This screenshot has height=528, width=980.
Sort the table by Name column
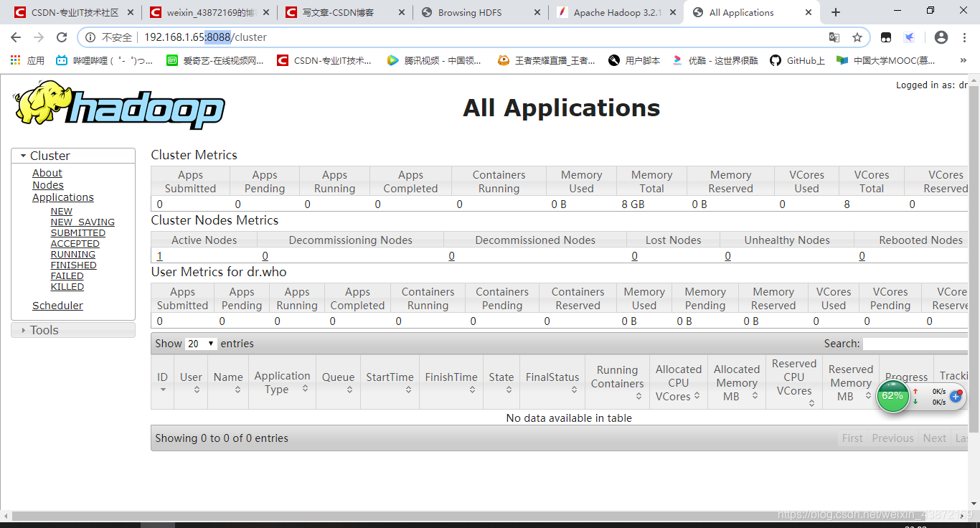[228, 382]
